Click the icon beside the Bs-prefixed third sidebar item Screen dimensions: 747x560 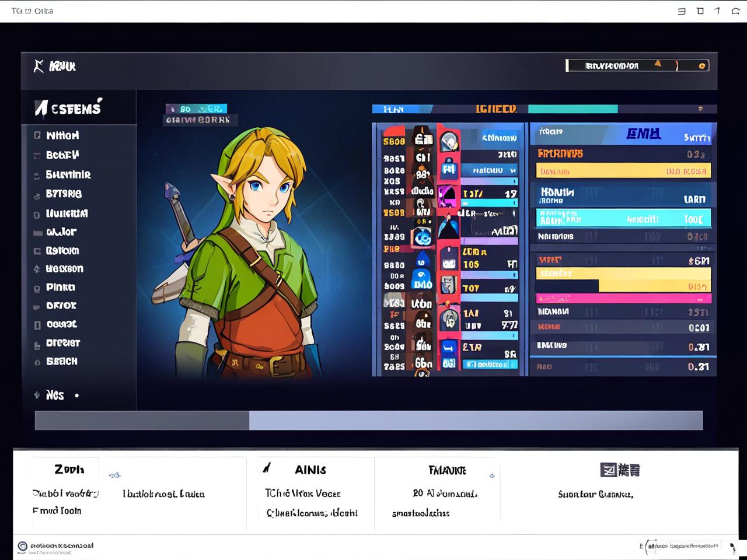(x=37, y=174)
